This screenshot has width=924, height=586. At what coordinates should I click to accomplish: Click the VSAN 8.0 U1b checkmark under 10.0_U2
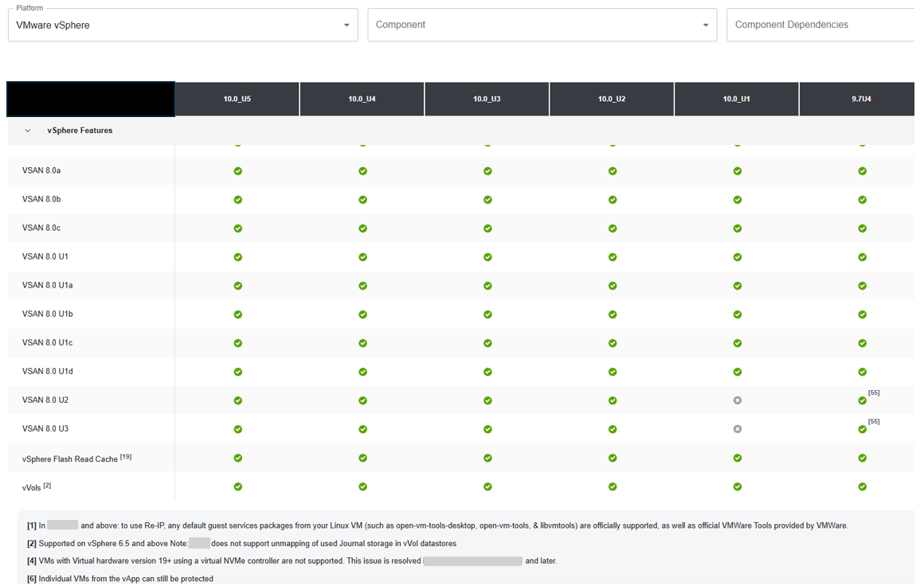point(613,314)
